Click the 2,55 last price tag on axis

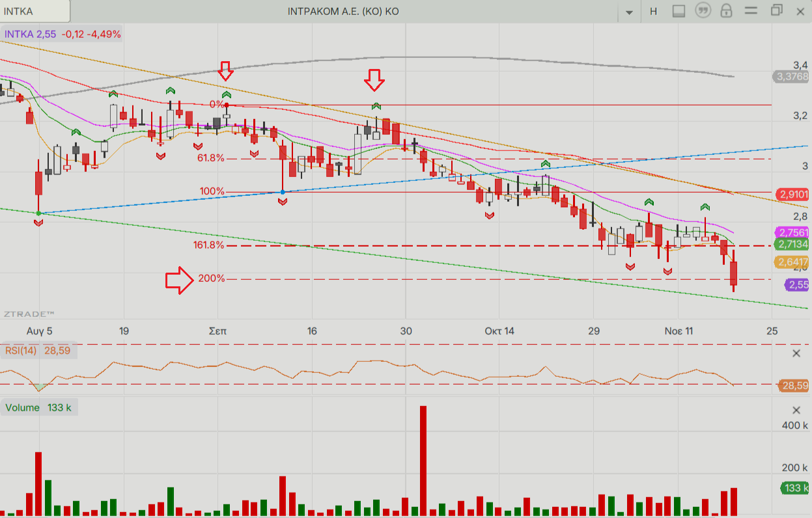pyautogui.click(x=798, y=284)
